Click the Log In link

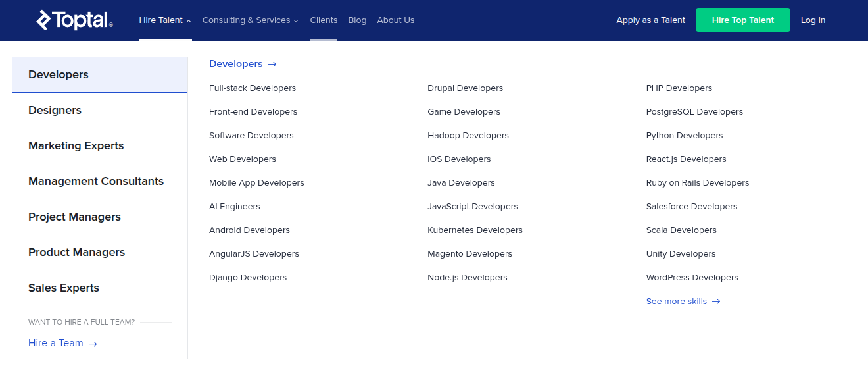point(813,20)
